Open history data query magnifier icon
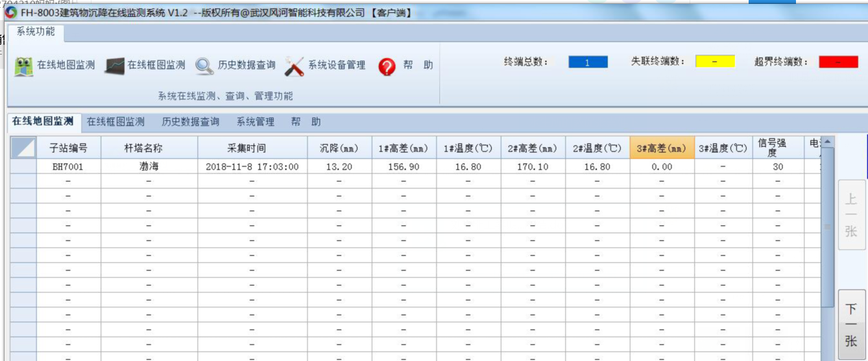This screenshot has width=868, height=361. tap(204, 66)
